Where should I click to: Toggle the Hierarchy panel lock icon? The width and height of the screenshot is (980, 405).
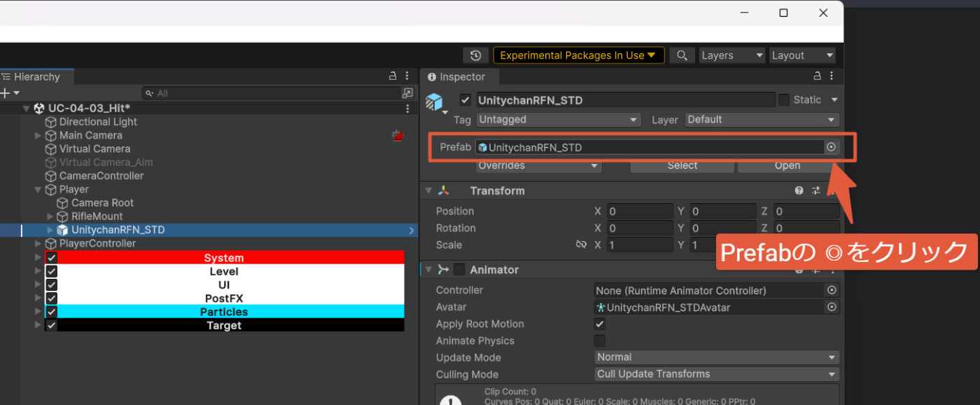click(393, 76)
